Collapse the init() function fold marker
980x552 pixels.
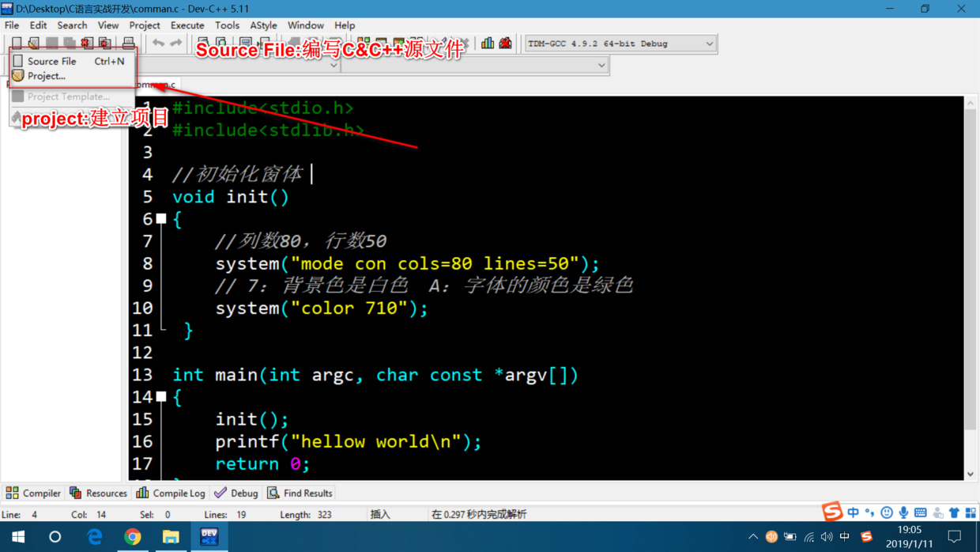pos(161,218)
